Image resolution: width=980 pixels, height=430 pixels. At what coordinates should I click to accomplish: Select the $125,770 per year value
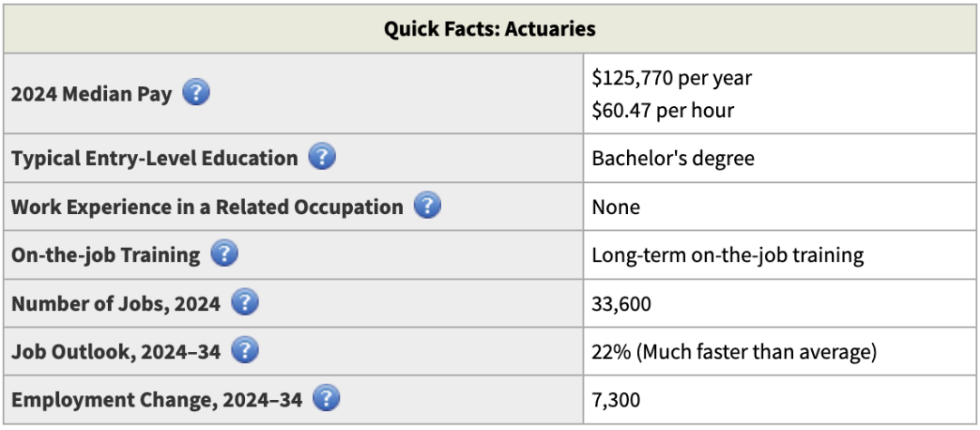tap(671, 78)
